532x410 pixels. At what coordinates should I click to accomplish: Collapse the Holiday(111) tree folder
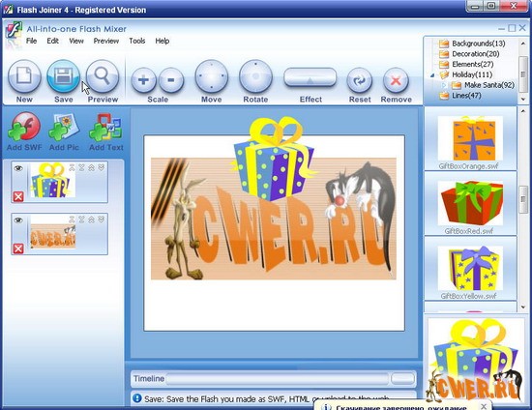[x=432, y=75]
